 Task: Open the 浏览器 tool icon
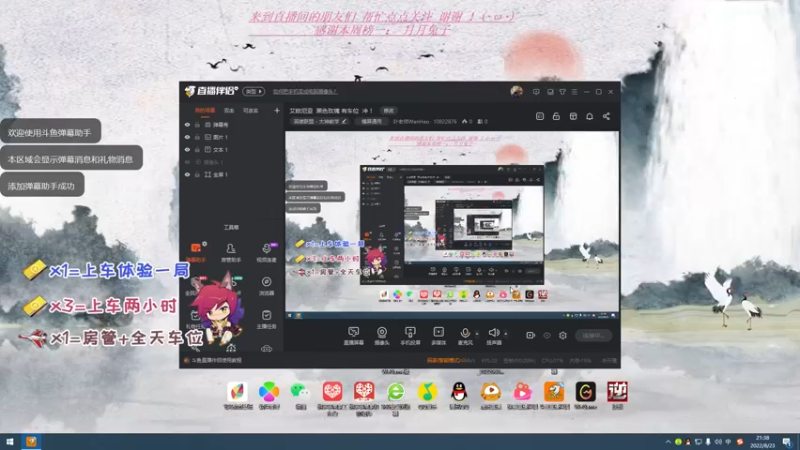[266, 286]
